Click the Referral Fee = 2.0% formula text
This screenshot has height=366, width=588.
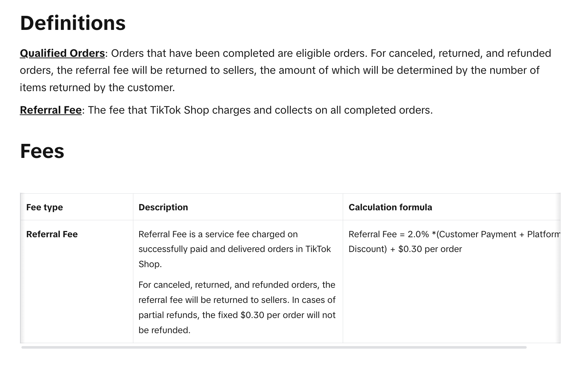[x=454, y=234]
